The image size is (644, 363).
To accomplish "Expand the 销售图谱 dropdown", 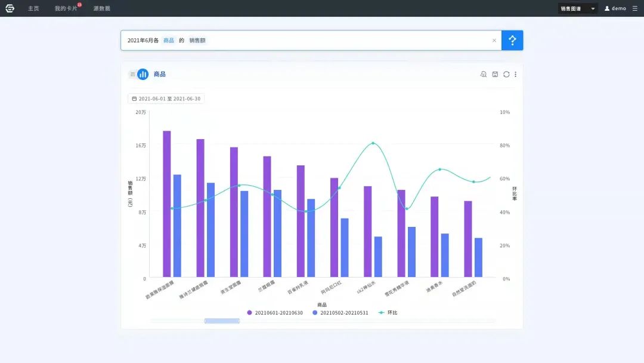I will (x=577, y=8).
